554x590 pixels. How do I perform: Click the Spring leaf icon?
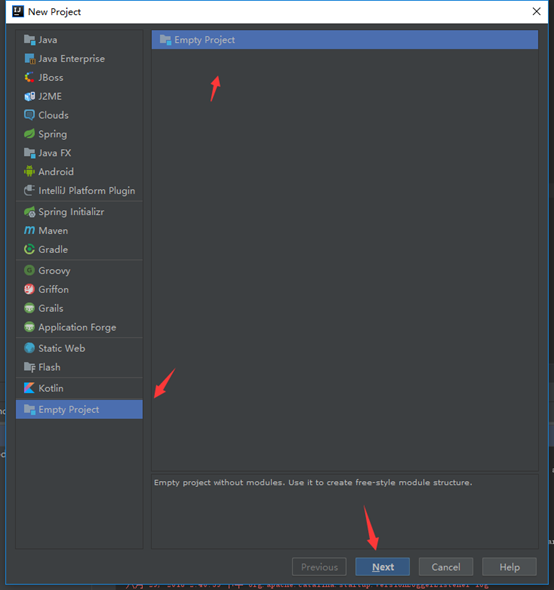point(29,134)
